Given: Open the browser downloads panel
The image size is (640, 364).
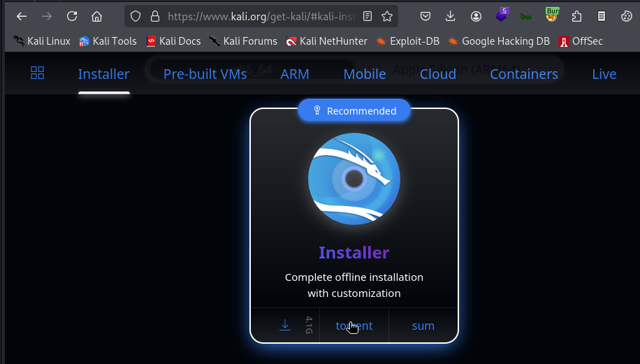Looking at the screenshot, I should click(451, 16).
